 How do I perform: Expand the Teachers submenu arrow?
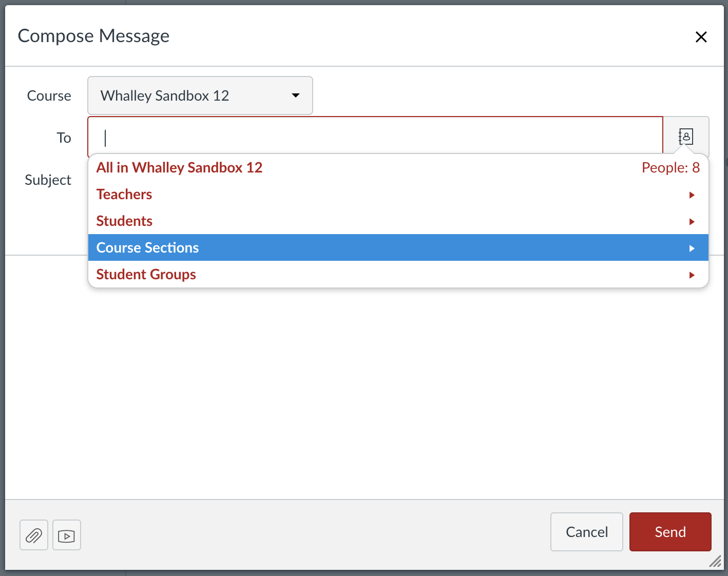point(692,195)
